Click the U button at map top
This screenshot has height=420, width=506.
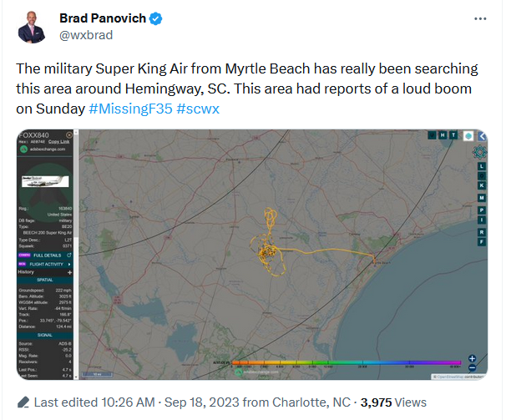(432, 135)
